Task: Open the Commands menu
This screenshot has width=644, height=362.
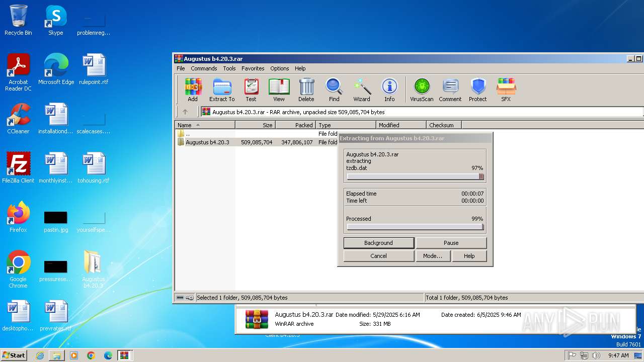Action: 204,68
